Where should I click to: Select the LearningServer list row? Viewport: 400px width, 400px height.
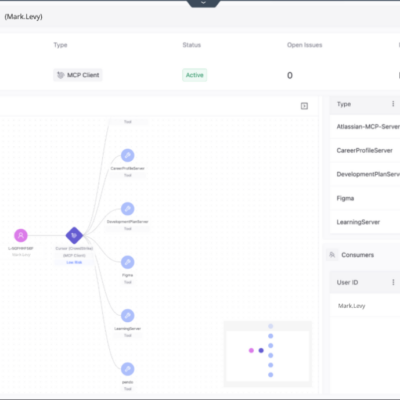[x=365, y=222]
